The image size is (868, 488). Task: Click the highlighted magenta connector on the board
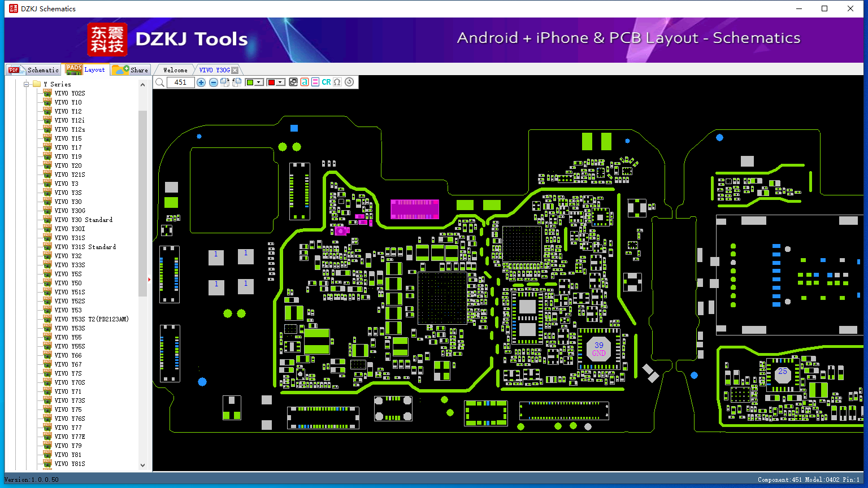[x=415, y=209]
